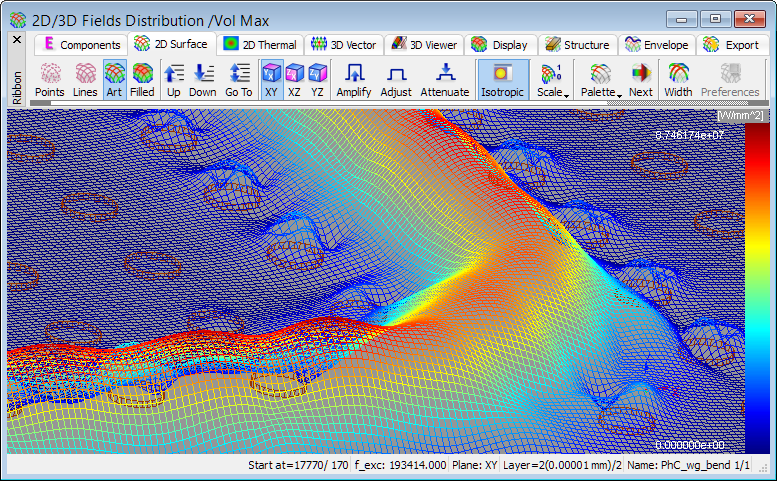The image size is (777, 481).
Task: Open the Go To layer tool
Action: [x=239, y=80]
